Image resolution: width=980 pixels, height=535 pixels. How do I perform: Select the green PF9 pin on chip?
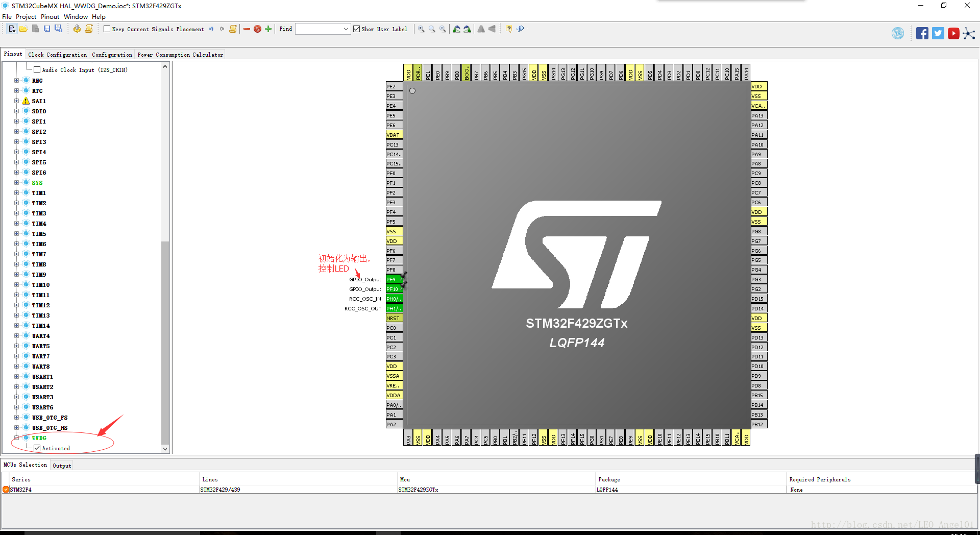394,279
